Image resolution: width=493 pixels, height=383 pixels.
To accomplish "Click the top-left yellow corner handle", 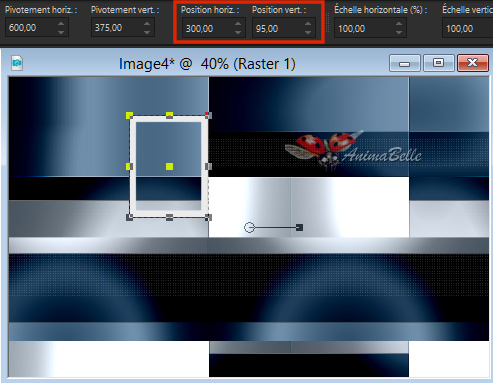I will [129, 115].
